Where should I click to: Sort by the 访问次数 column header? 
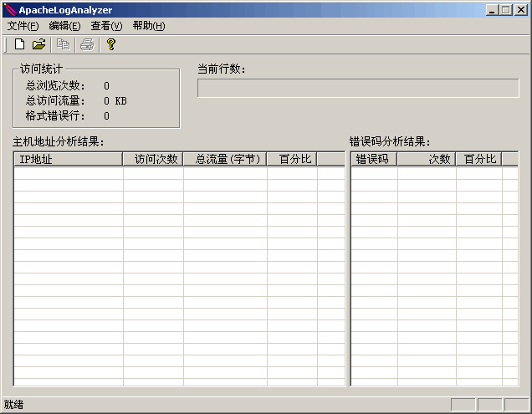153,159
